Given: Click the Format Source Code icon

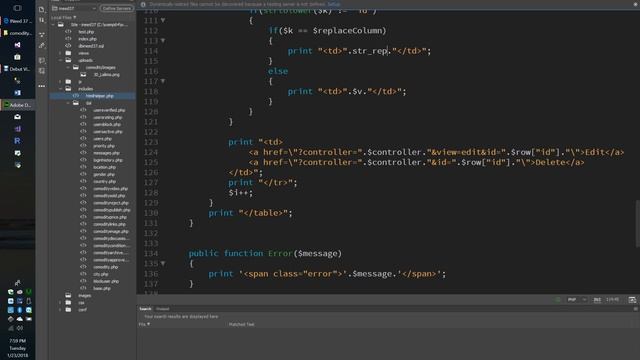Looking at the screenshot, I should click(x=42, y=46).
